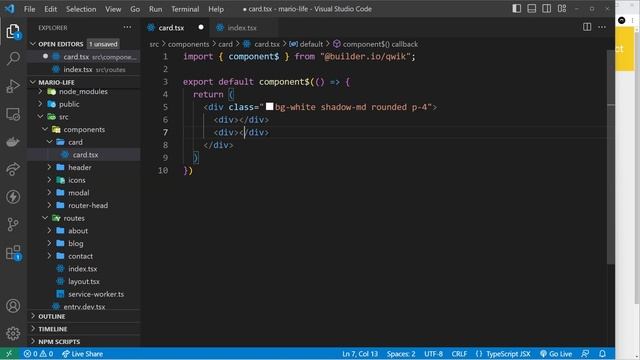Click Spaces: 2 indentation setting
This screenshot has width=640, height=360.
coord(401,354)
